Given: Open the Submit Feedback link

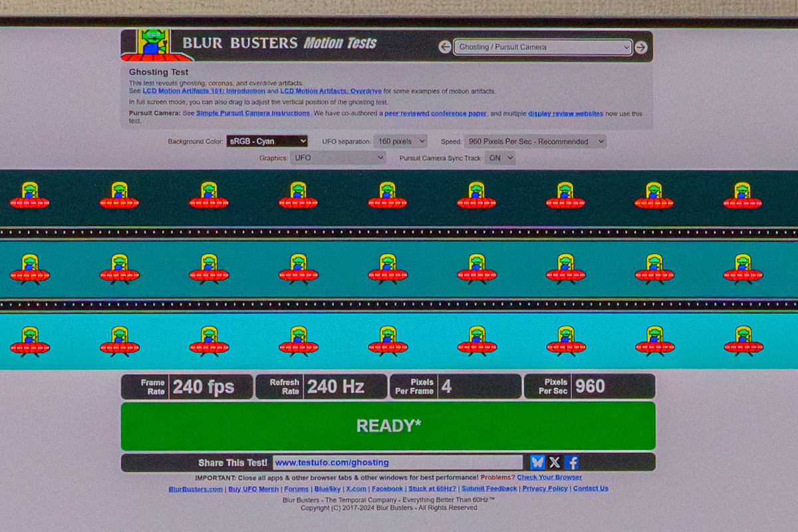Looking at the screenshot, I should click(489, 489).
